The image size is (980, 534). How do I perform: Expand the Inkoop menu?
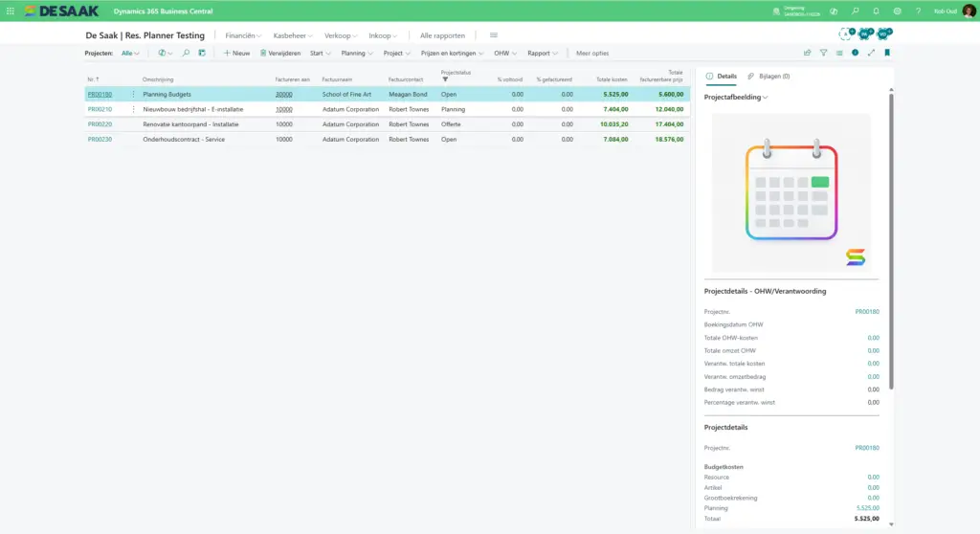pyautogui.click(x=383, y=35)
